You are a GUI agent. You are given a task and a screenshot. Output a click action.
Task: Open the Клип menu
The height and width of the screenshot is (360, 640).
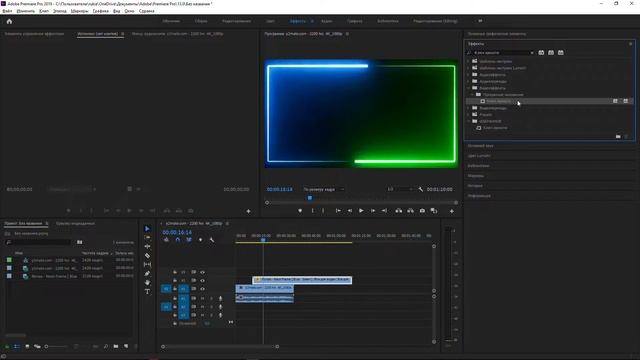[44, 11]
